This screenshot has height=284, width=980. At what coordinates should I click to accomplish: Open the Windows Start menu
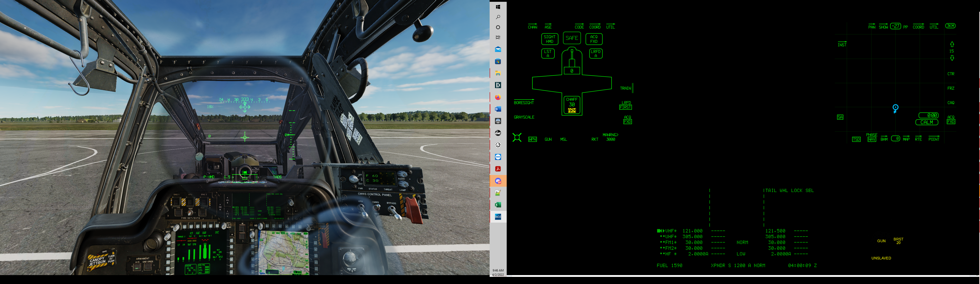pyautogui.click(x=498, y=7)
